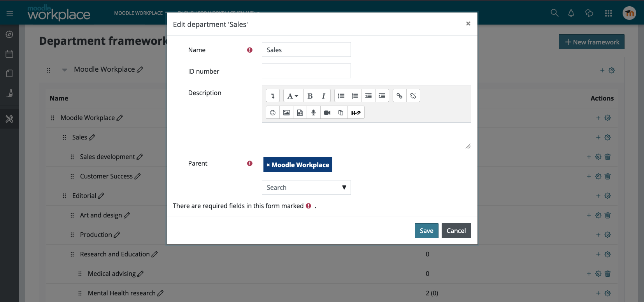The image size is (644, 302).
Task: Expand the editor toolbar toggle button
Action: tap(273, 96)
